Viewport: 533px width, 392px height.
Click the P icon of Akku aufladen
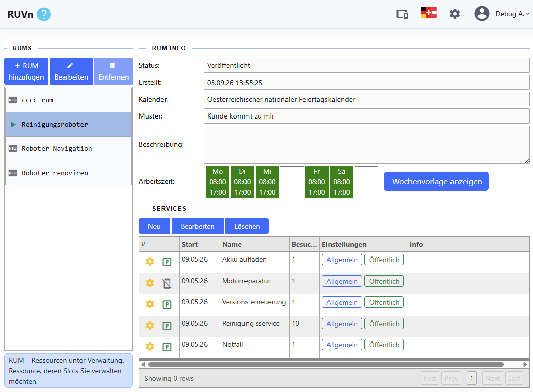point(167,262)
